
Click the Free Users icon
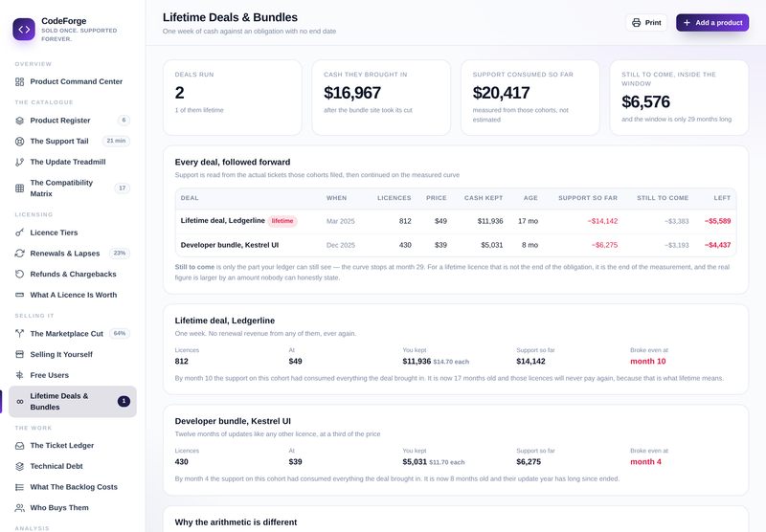coord(19,375)
